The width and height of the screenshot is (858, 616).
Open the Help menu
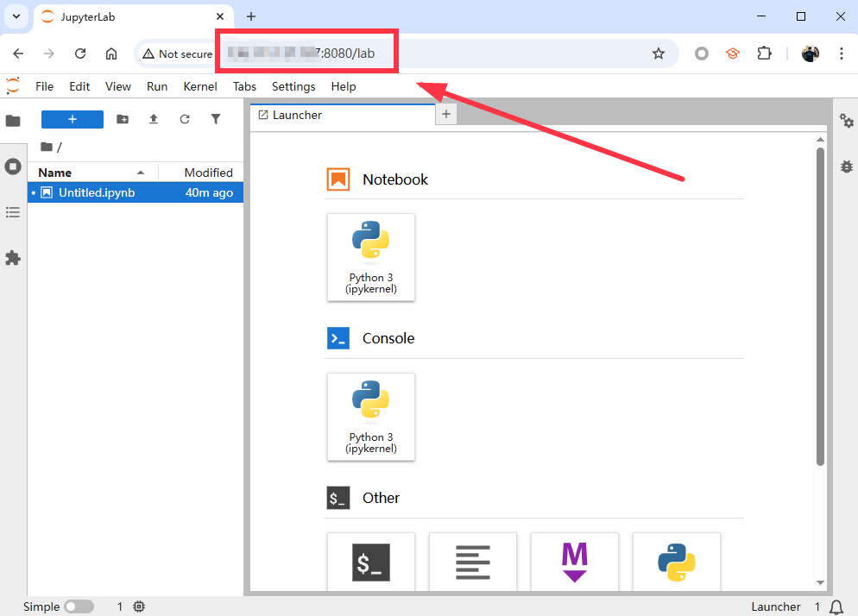click(344, 86)
